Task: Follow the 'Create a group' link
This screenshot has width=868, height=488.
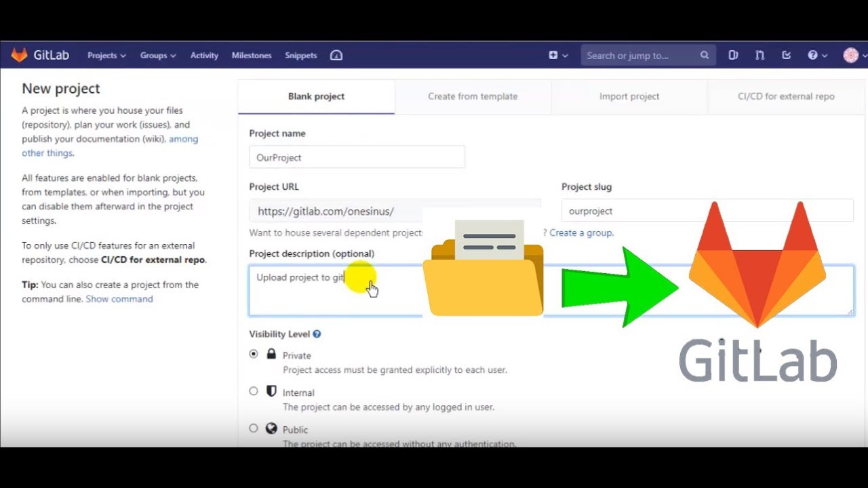Action: click(x=581, y=232)
